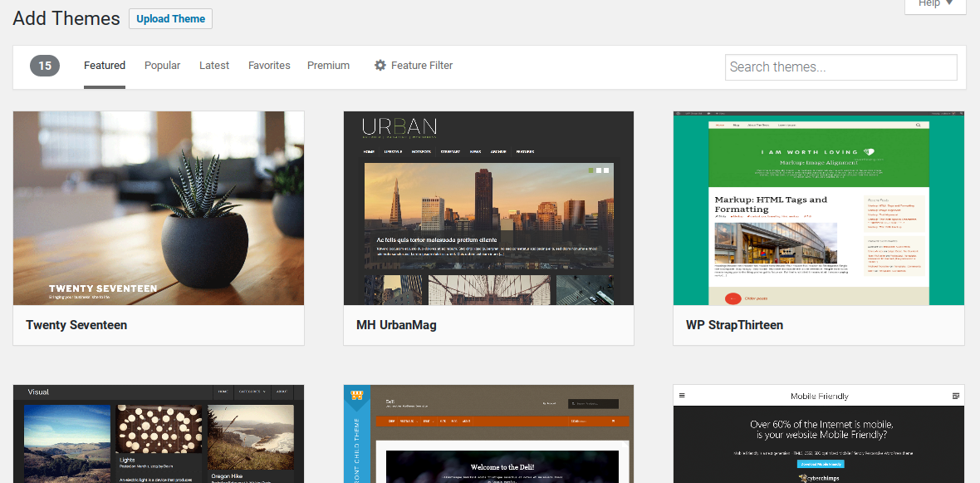This screenshot has width=980, height=483.
Task: Open the MH UrbanMag theme screenshot
Action: pyautogui.click(x=488, y=209)
